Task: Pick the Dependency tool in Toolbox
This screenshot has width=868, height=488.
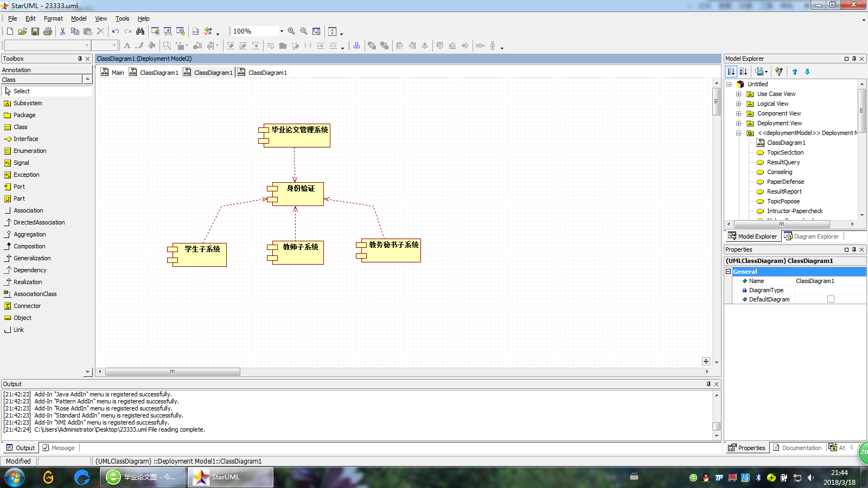Action: tap(30, 270)
